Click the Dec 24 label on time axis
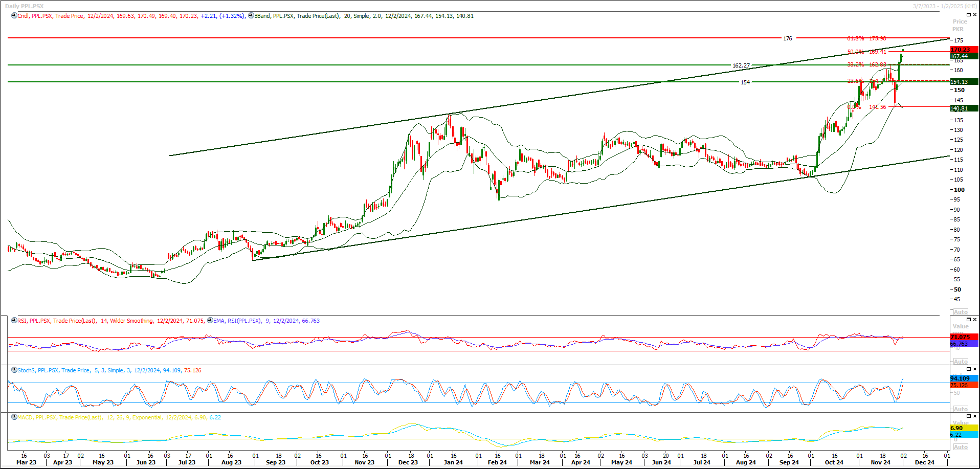 pyautogui.click(x=924, y=462)
